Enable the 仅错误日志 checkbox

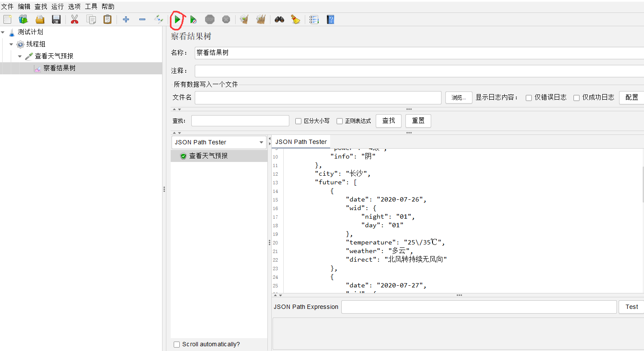pos(529,98)
